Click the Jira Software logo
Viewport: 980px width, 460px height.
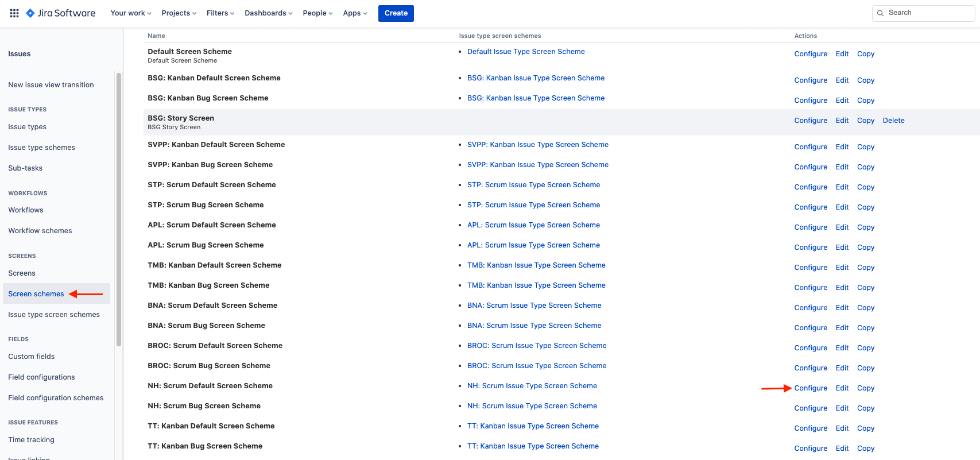[61, 13]
